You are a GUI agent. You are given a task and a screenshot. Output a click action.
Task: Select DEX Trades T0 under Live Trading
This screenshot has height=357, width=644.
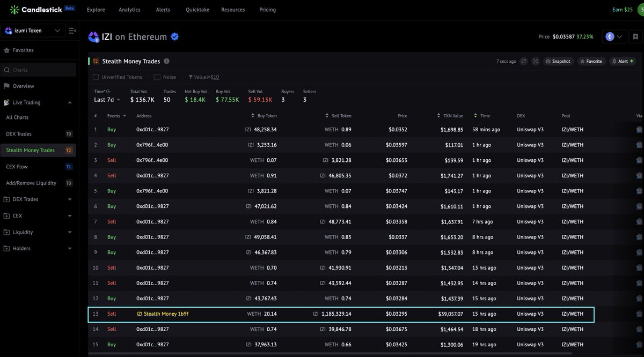point(38,134)
